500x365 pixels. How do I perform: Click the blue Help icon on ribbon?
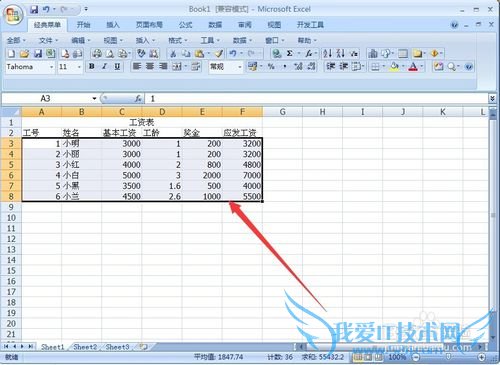pos(454,25)
